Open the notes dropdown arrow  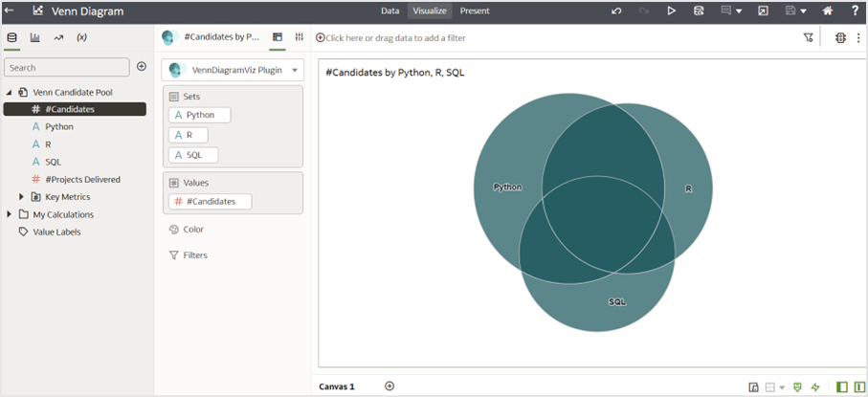739,11
